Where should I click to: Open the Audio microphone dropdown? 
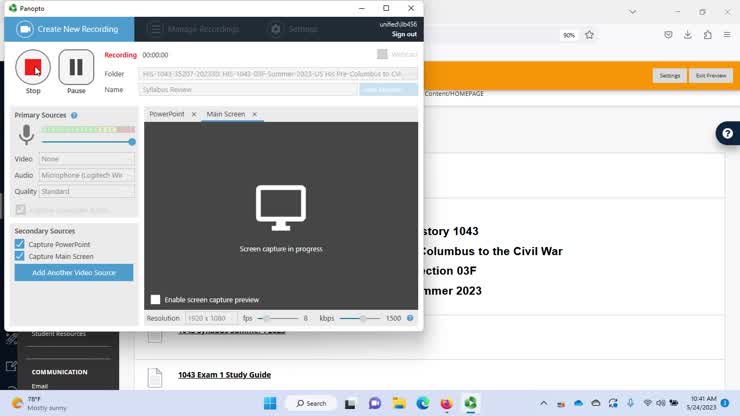pyautogui.click(x=87, y=175)
